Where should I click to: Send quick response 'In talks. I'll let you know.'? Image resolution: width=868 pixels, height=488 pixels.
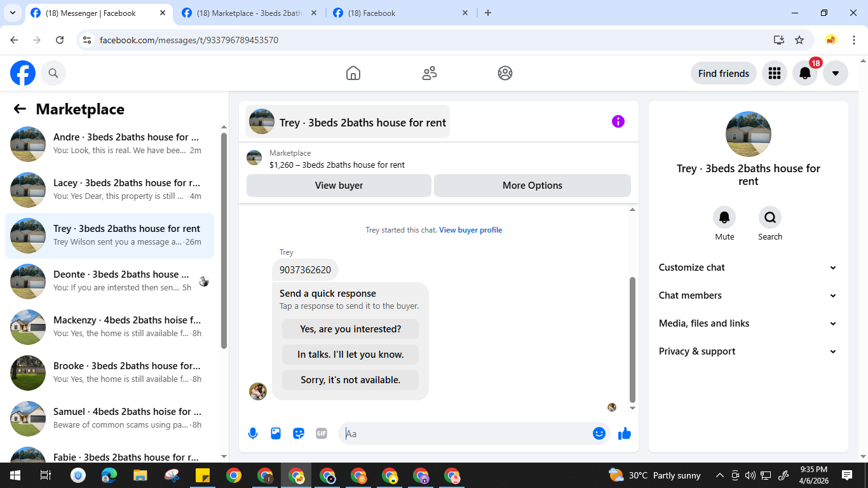tap(350, 355)
